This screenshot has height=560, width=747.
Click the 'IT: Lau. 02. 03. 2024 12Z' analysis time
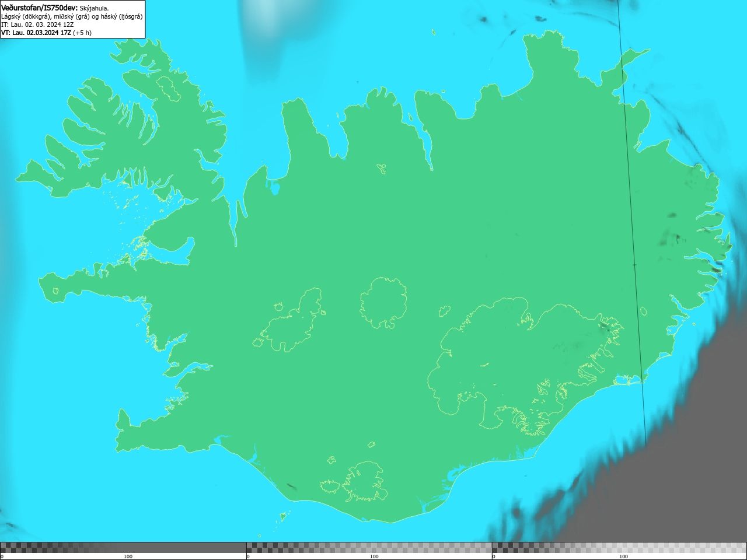click(x=37, y=24)
